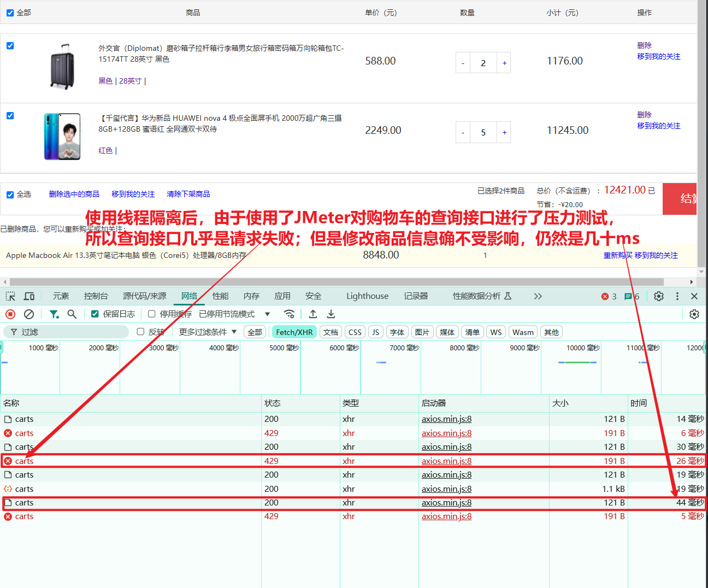Viewport: 708px width, 588px height.
Task: Click the export HAR download icon
Action: point(331,314)
